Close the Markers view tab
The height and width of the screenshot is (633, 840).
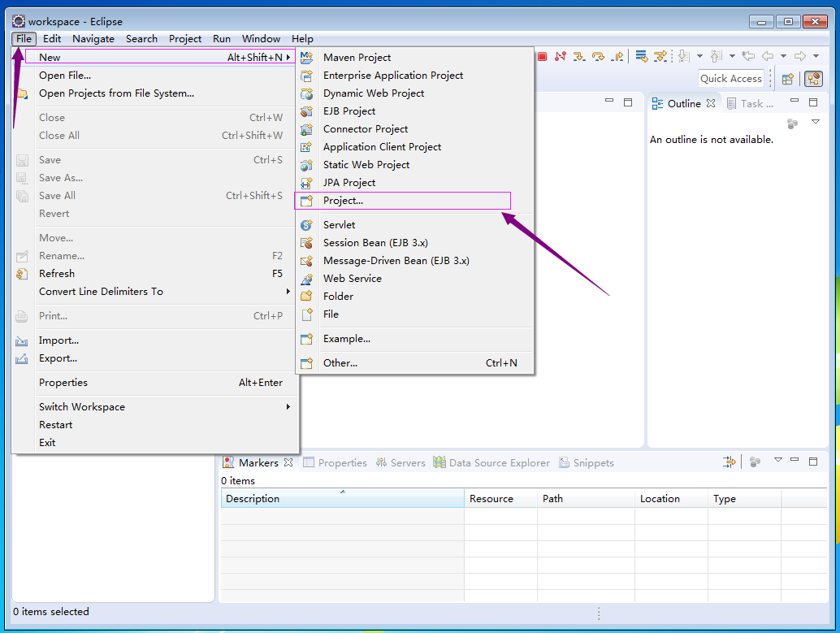pos(288,462)
